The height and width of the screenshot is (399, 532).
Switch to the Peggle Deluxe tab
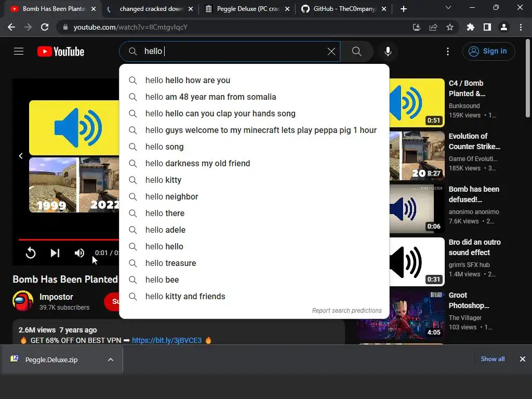(x=248, y=9)
